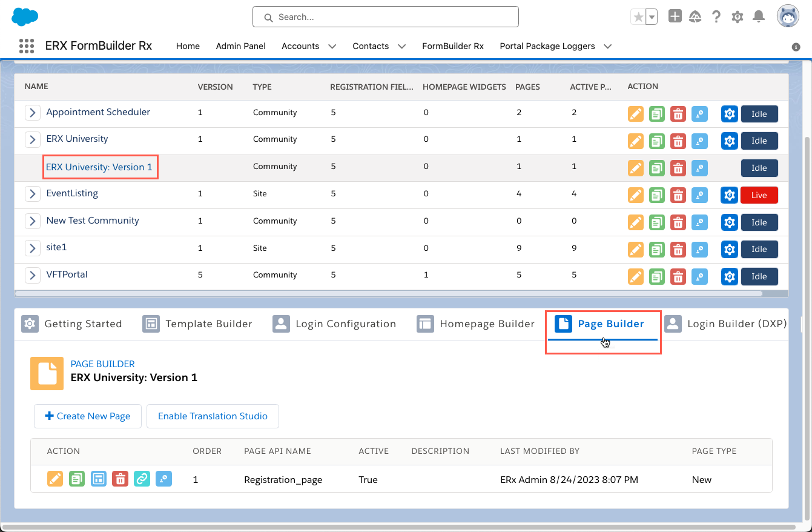Viewport: 812px width, 532px height.
Task: Toggle the Live status button for EventListing
Action: pos(759,195)
